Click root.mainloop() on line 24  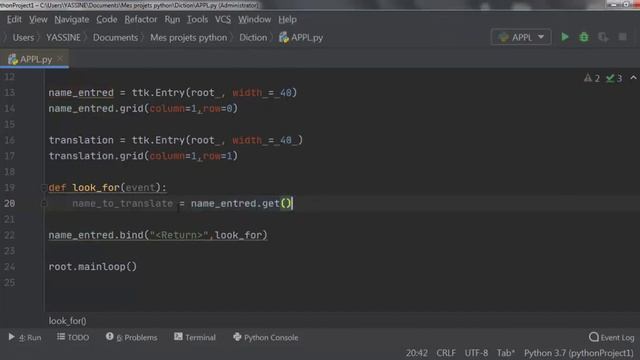point(93,267)
